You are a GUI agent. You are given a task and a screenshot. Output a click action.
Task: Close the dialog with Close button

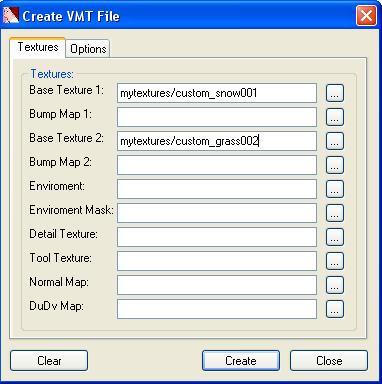329,361
